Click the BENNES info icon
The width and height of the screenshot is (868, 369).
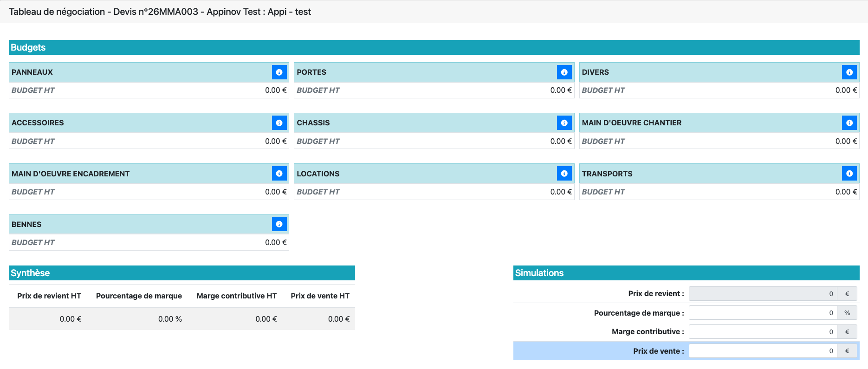279,224
